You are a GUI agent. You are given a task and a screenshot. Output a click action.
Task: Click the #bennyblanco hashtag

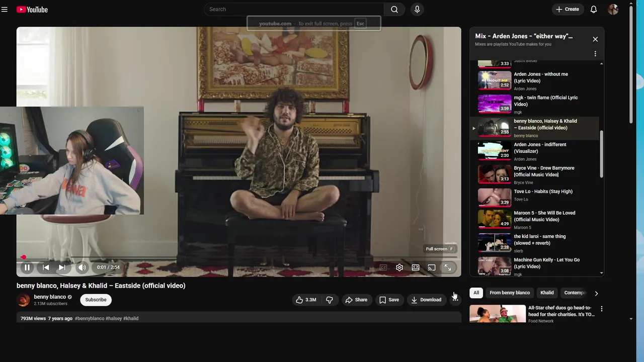point(89,318)
